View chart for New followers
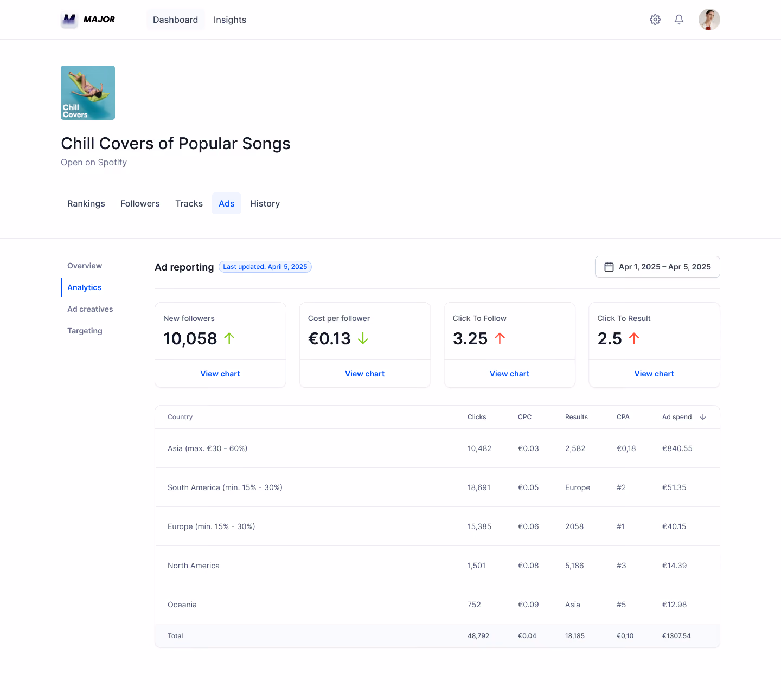This screenshot has height=700, width=781. coord(220,374)
